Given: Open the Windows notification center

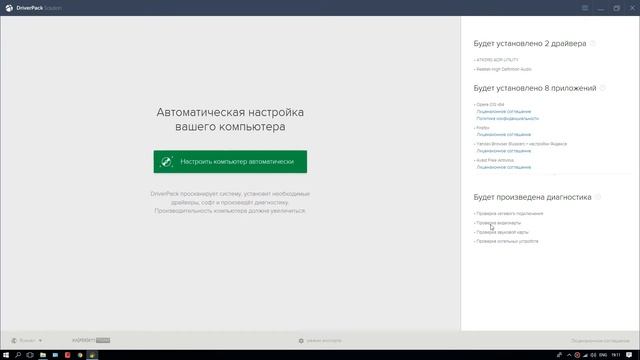Looking at the screenshot, I should point(629,355).
